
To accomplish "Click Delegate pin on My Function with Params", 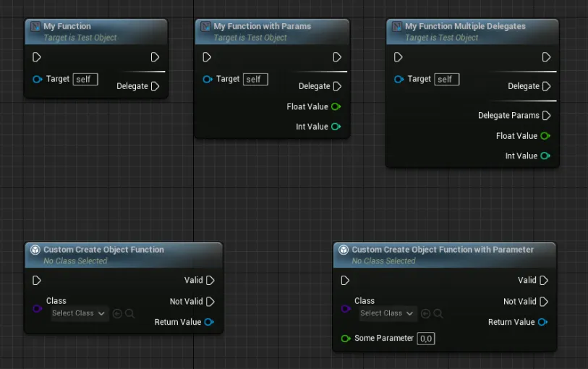I will point(337,86).
